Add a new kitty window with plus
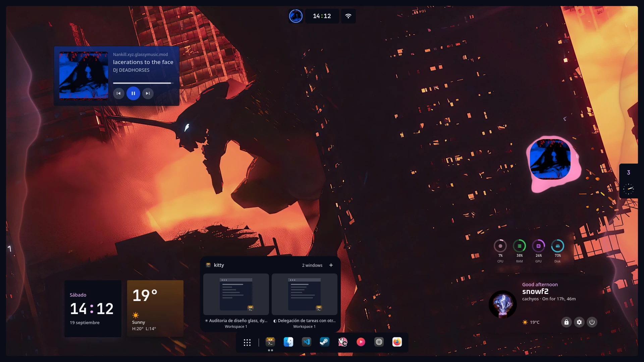644x362 pixels. pyautogui.click(x=331, y=265)
